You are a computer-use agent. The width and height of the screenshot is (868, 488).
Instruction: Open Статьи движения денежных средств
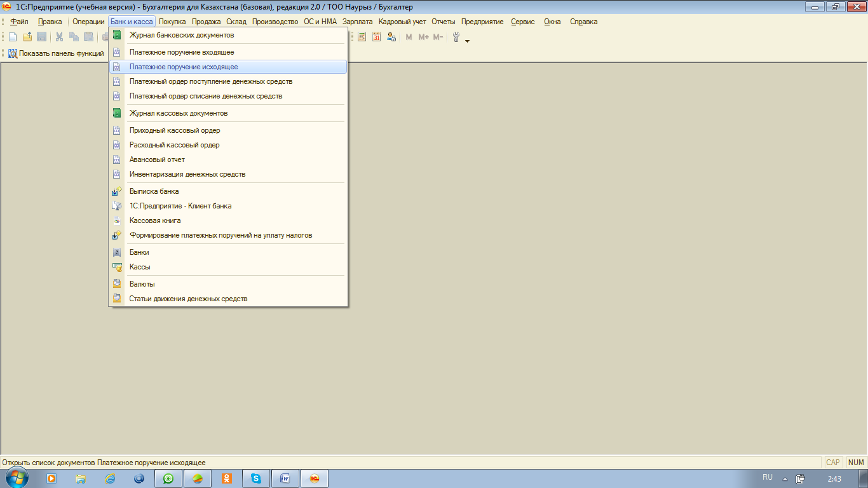coord(228,299)
